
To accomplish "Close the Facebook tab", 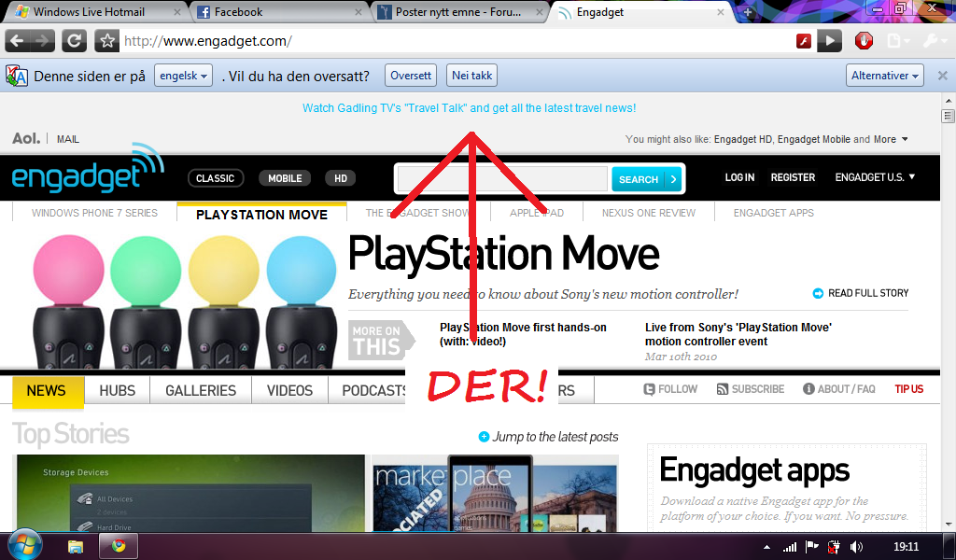I will tap(358, 11).
